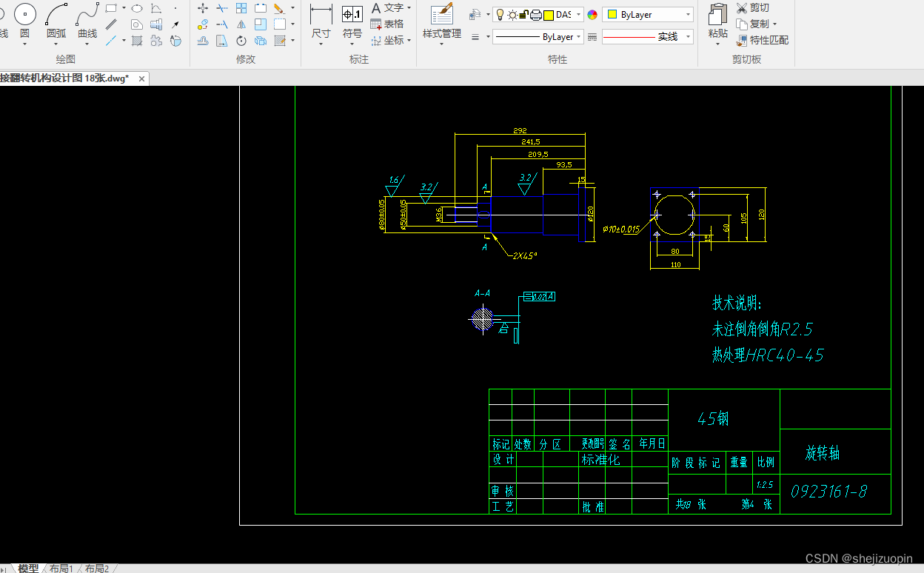Click the yellow ByLayer color square
This screenshot has width=924, height=573.
(612, 14)
